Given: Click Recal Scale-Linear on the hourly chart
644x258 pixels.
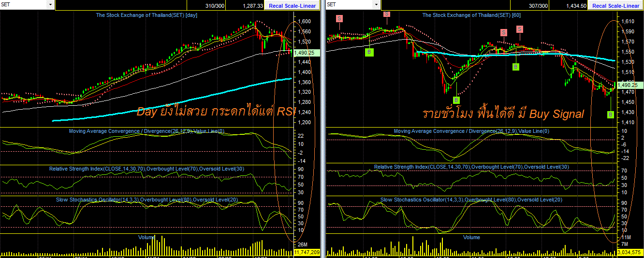Looking at the screenshot, I should click(x=615, y=5).
